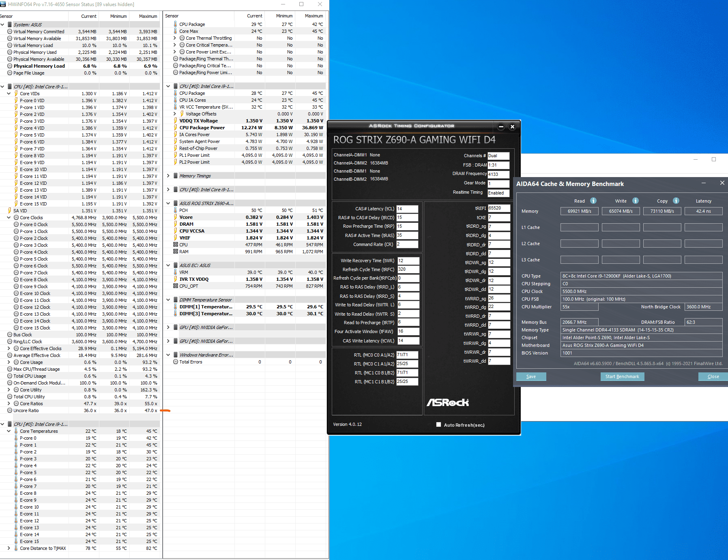Select the Physical Memory Load row

click(80, 66)
